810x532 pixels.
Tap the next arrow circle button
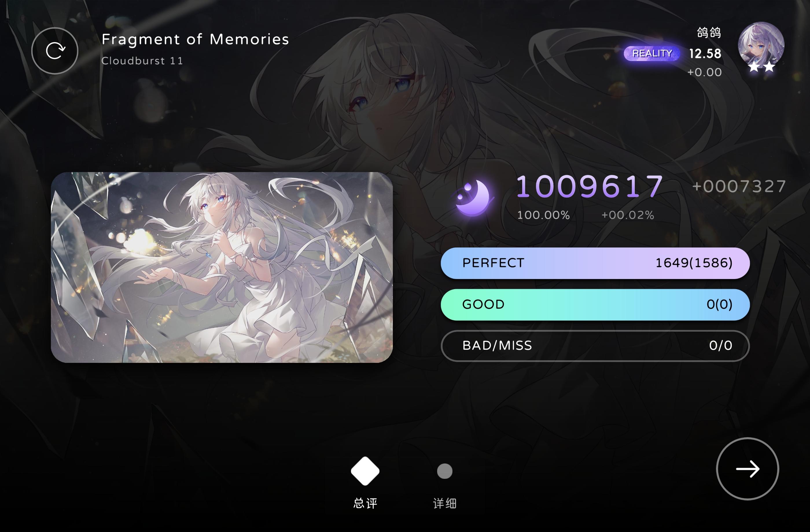pos(748,469)
